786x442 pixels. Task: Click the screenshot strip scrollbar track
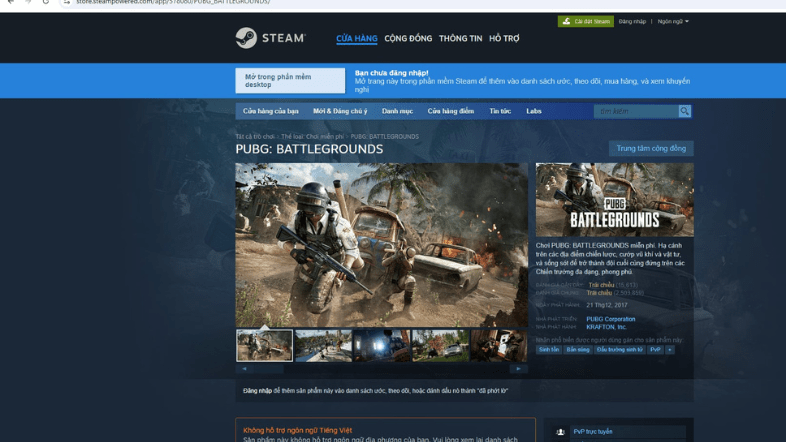click(x=381, y=369)
